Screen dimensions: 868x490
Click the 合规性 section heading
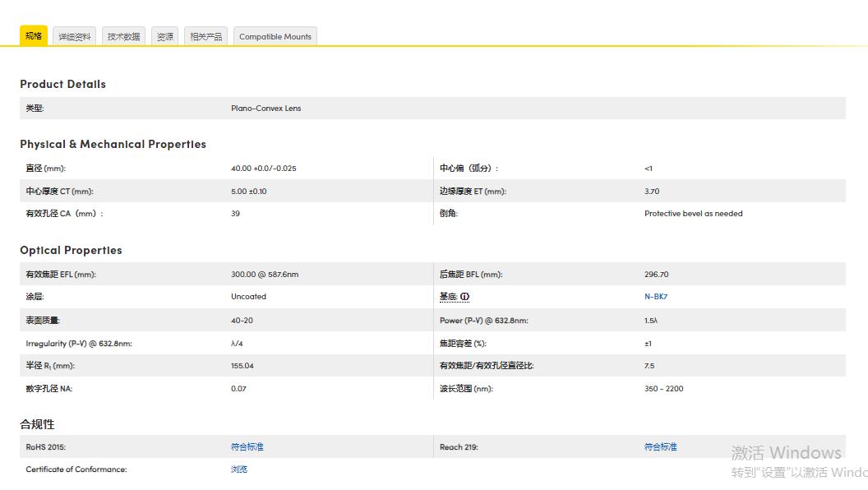[x=37, y=424]
